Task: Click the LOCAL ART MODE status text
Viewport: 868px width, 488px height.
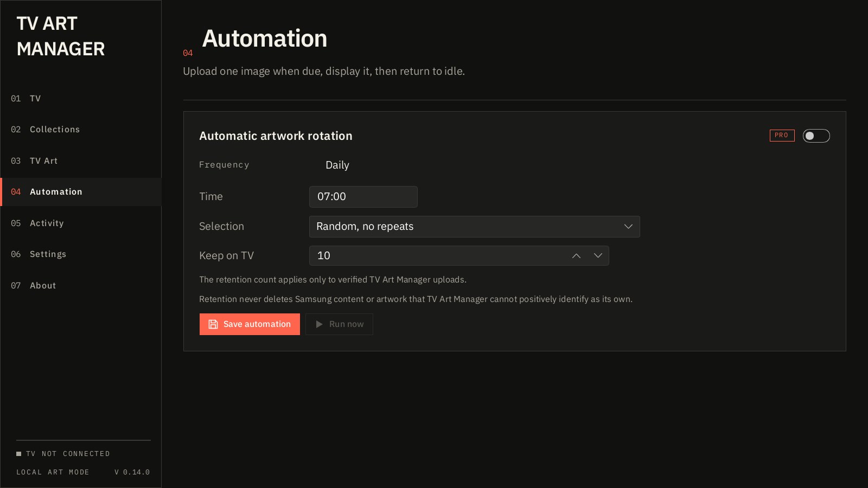Action: [53, 472]
